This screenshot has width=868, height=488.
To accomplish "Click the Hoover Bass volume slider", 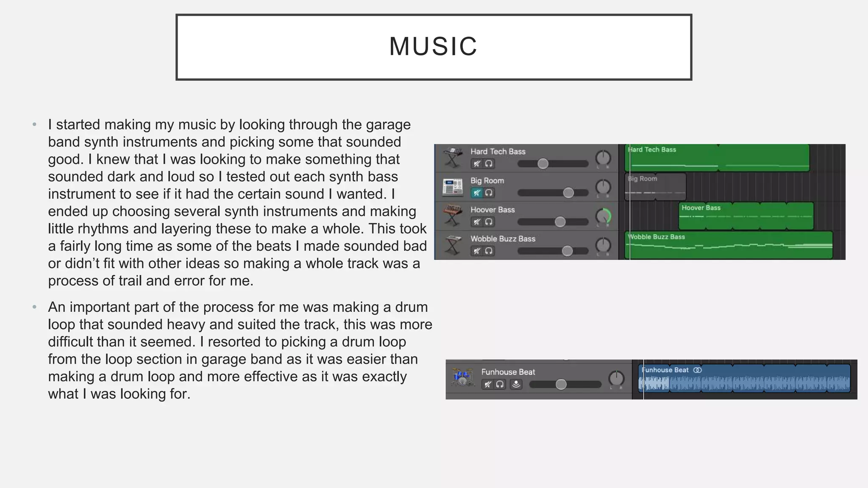I will point(553,222).
